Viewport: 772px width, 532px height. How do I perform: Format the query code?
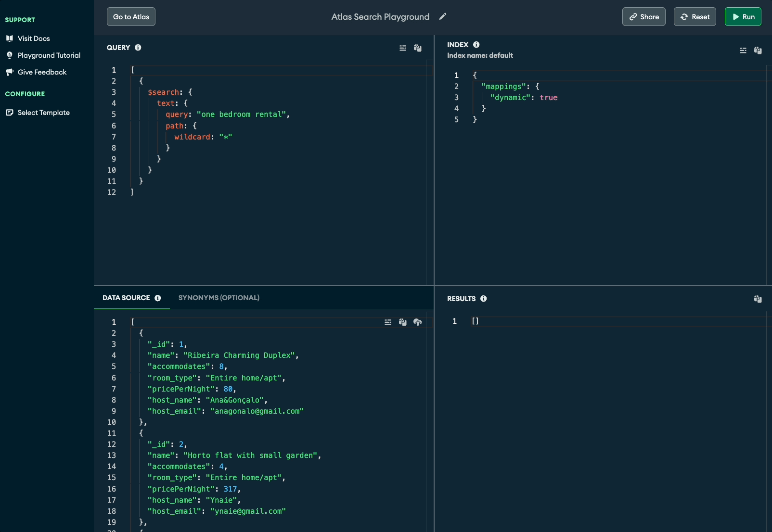pos(403,48)
